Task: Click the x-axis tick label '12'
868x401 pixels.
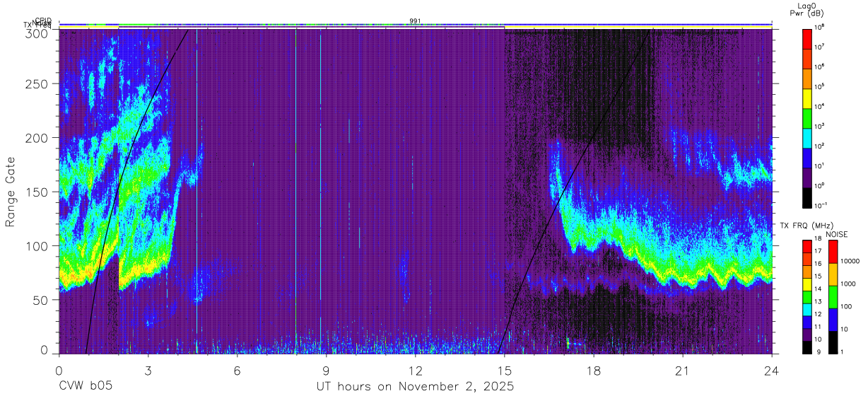Action: [x=416, y=370]
